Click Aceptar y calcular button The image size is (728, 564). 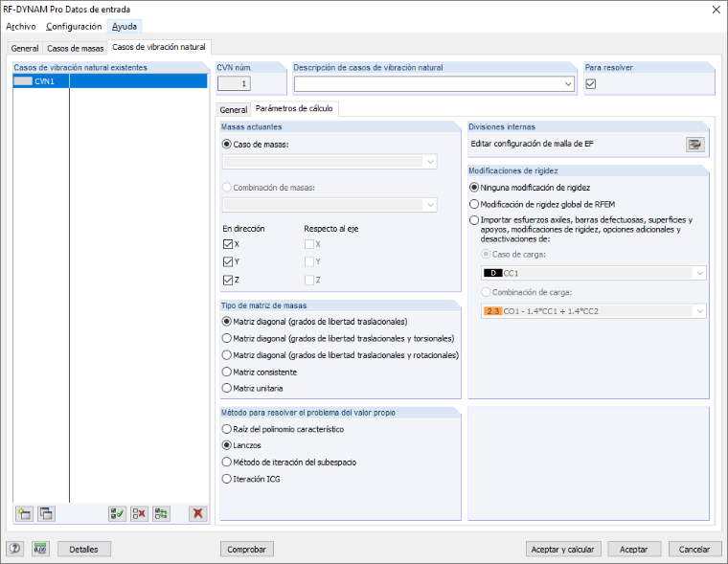(x=562, y=549)
